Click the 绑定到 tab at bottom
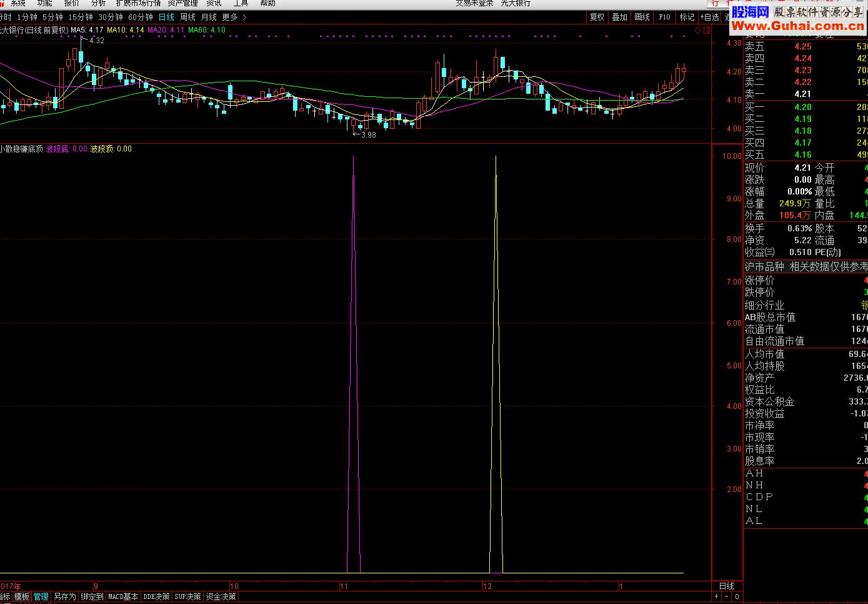This screenshot has width=868, height=604. click(92, 597)
